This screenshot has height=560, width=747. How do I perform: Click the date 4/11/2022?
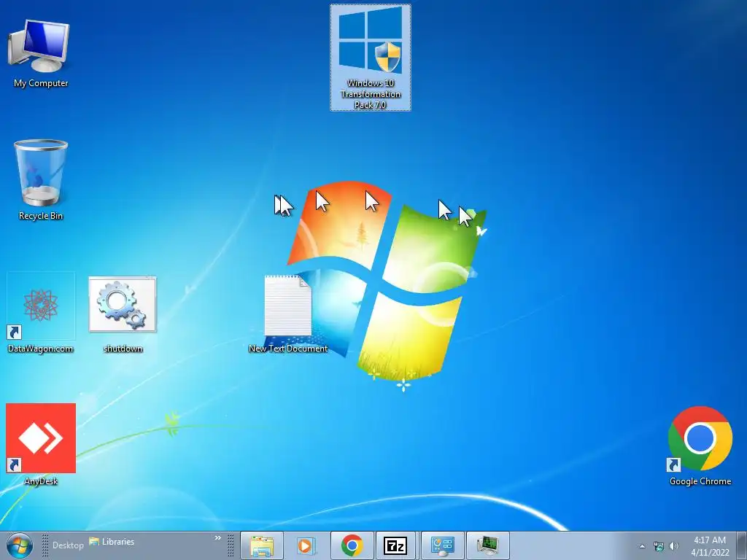click(x=710, y=553)
